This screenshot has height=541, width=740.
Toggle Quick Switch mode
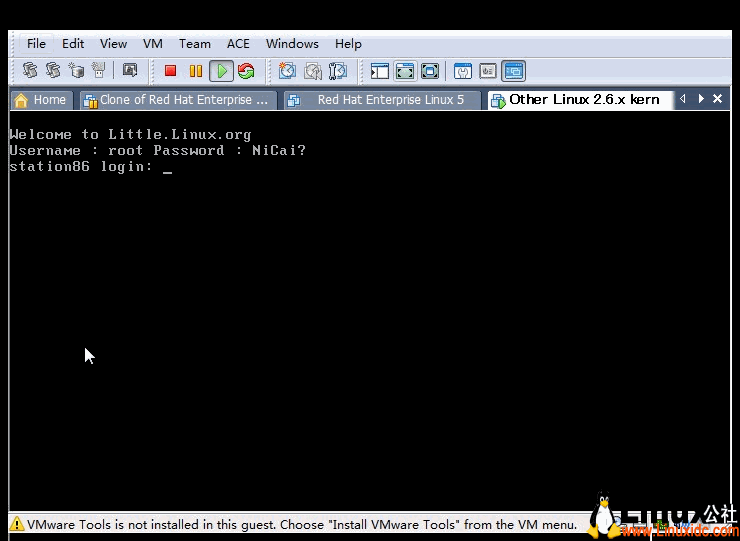pos(430,71)
